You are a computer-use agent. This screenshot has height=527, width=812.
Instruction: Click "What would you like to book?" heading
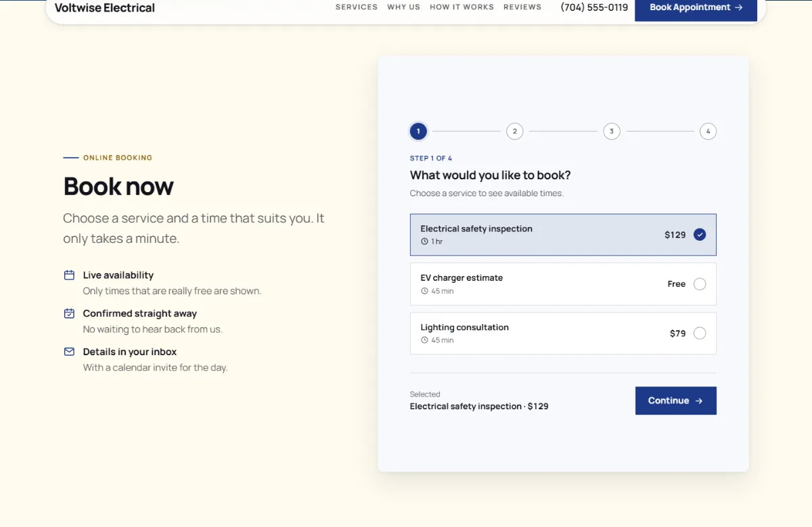coord(491,175)
